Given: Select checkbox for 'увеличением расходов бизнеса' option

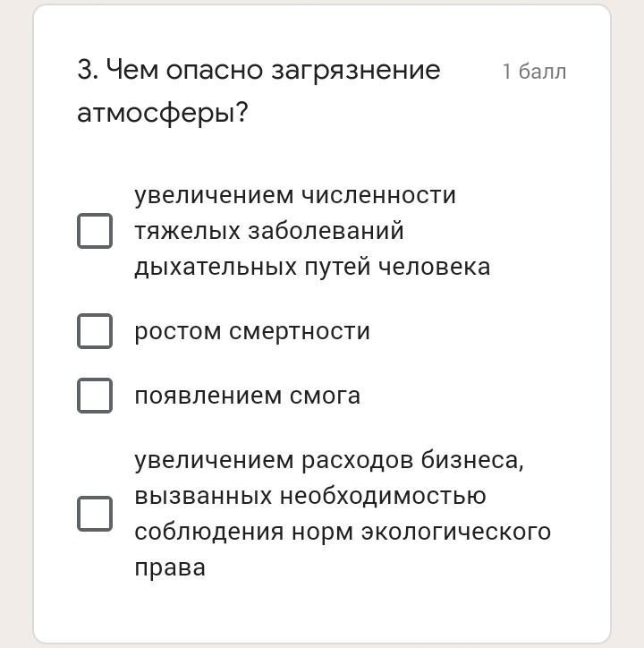Looking at the screenshot, I should click(95, 514).
